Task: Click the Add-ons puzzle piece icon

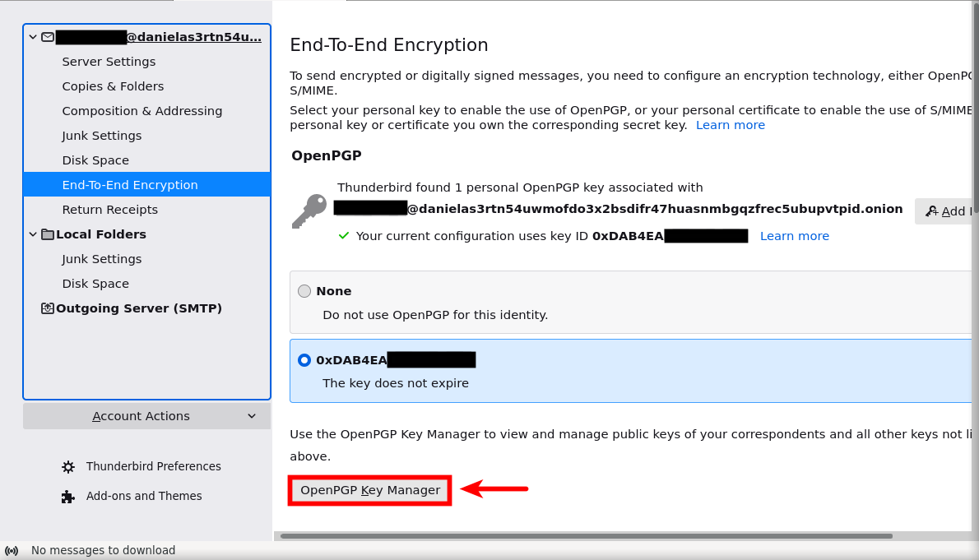Action: click(x=68, y=497)
